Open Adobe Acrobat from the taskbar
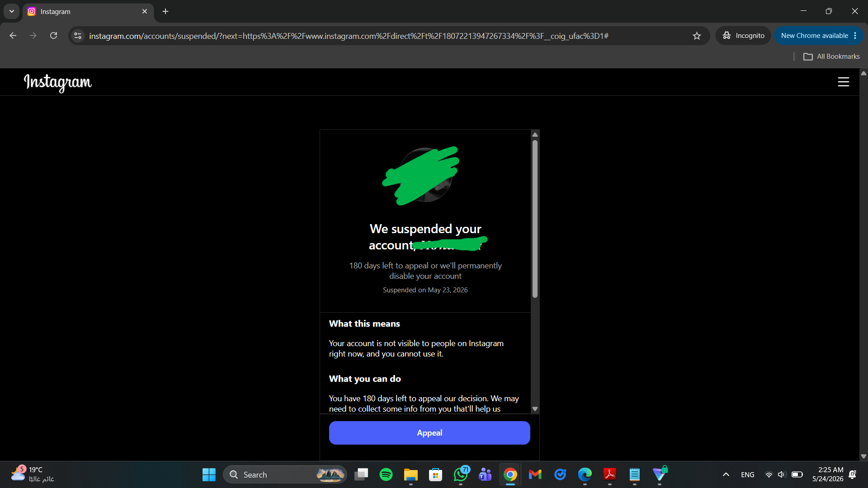The image size is (868, 488). point(610,474)
